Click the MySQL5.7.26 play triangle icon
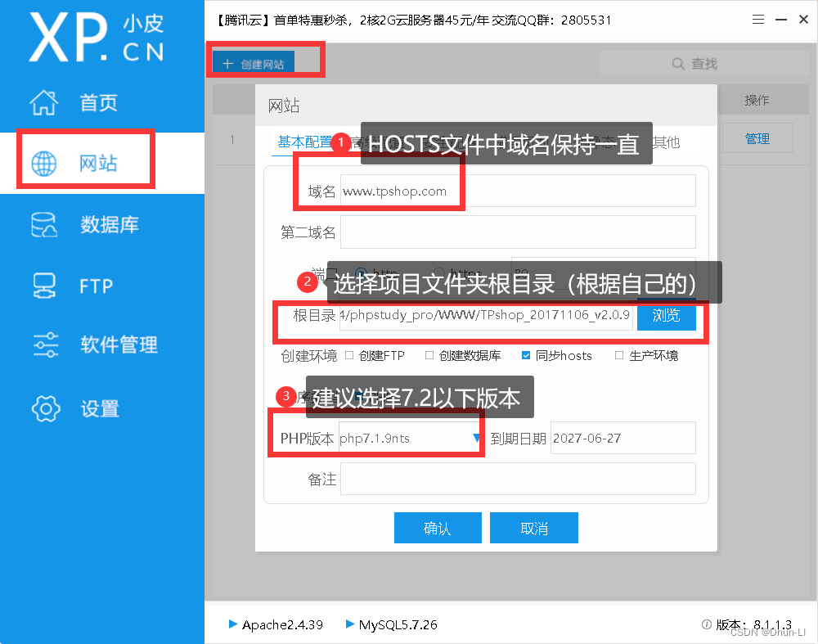This screenshot has height=644, width=818. (350, 624)
